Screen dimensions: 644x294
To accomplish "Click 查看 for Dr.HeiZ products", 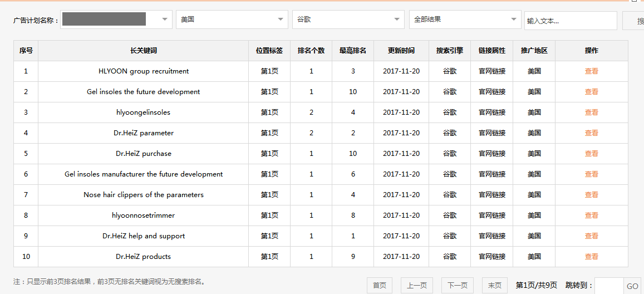I will pyautogui.click(x=592, y=257).
